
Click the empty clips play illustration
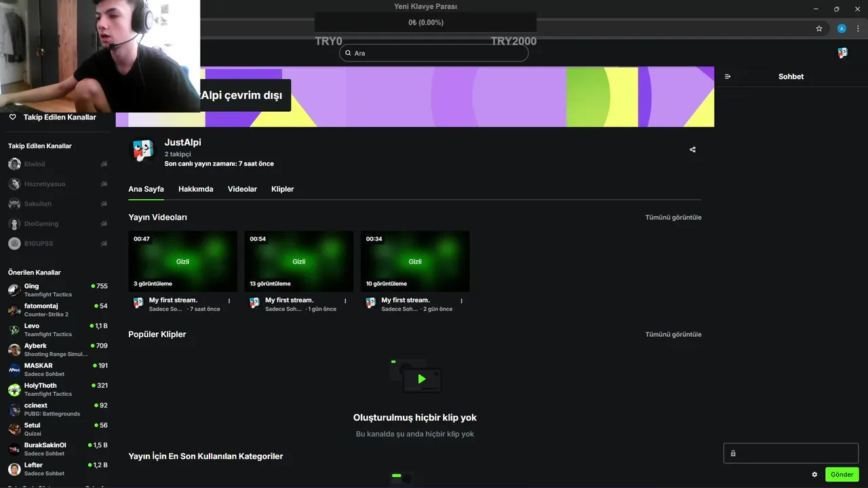[416, 377]
